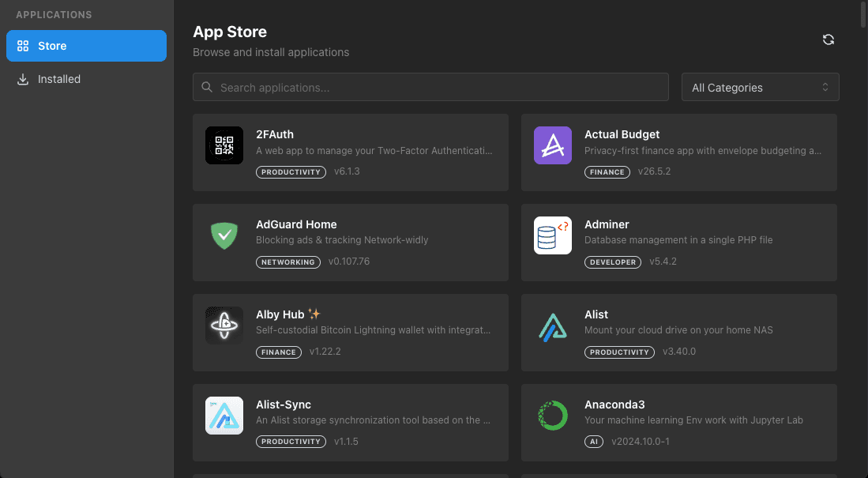
Task: Select the Alist-Sync app icon
Action: pos(224,416)
